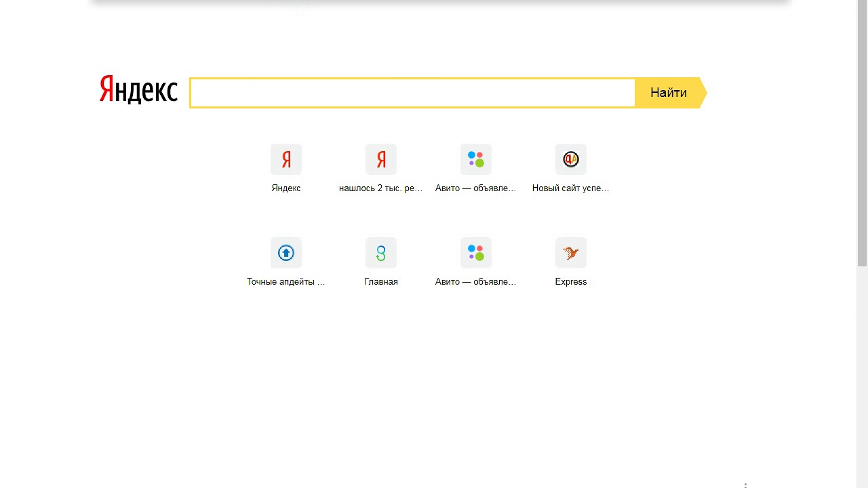Image resolution: width=868 pixels, height=488 pixels.
Task: Open the three-dot menu at bottom right
Action: (745, 485)
